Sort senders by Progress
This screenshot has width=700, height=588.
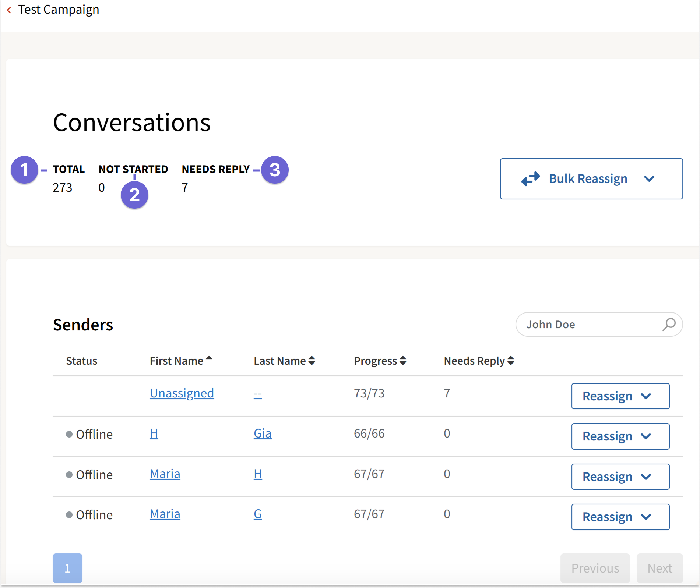(x=403, y=361)
